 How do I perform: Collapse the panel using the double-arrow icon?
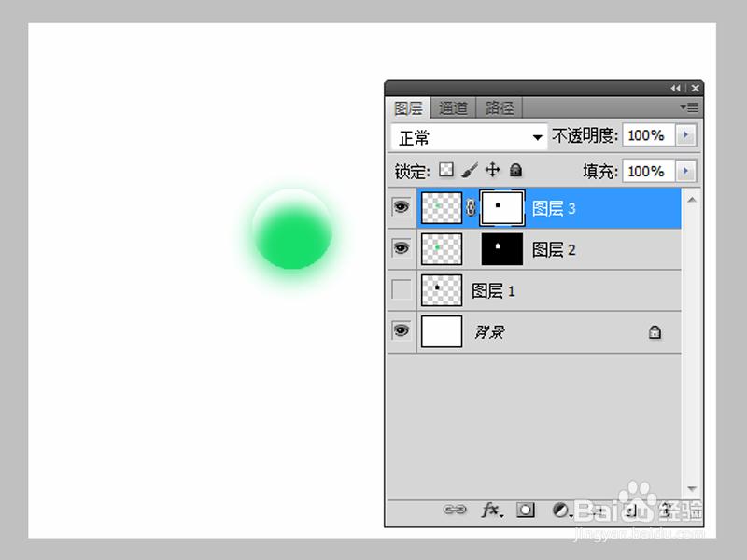click(x=675, y=88)
